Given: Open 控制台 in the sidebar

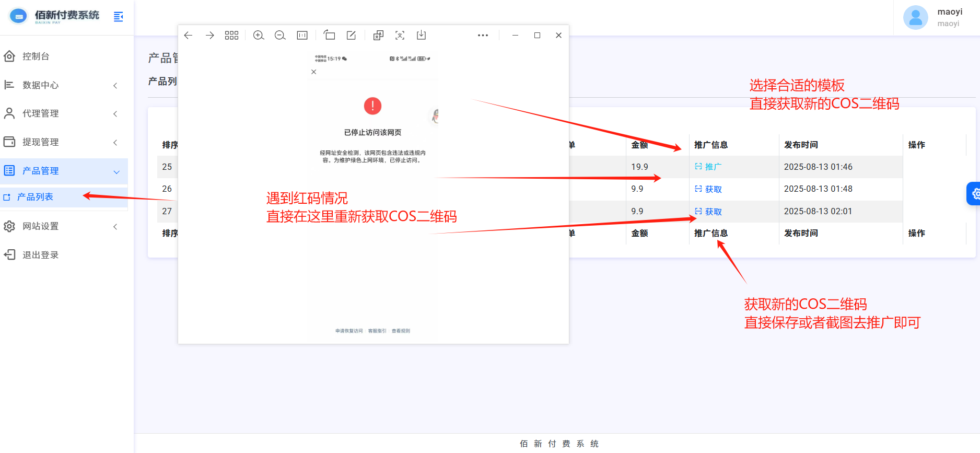Looking at the screenshot, I should 36,56.
